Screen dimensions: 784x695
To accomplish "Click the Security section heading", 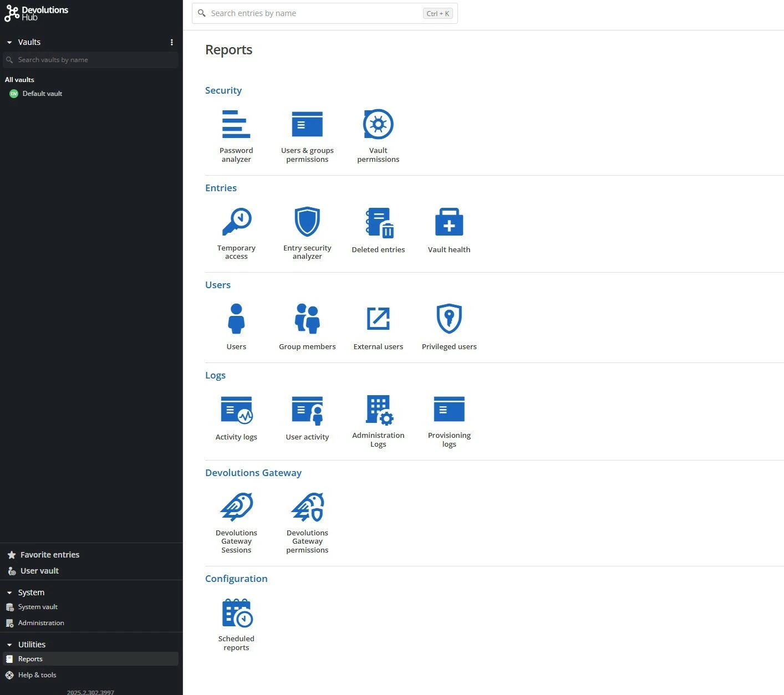I will pos(223,90).
